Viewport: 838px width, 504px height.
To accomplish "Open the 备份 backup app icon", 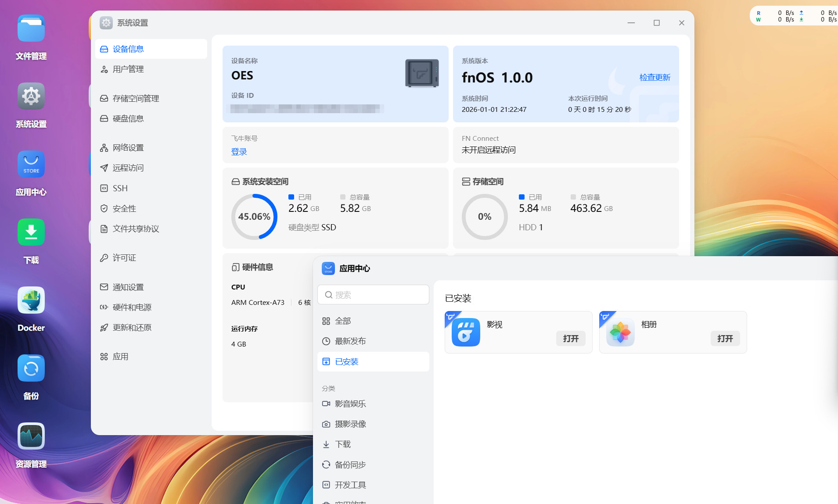I will [x=31, y=368].
